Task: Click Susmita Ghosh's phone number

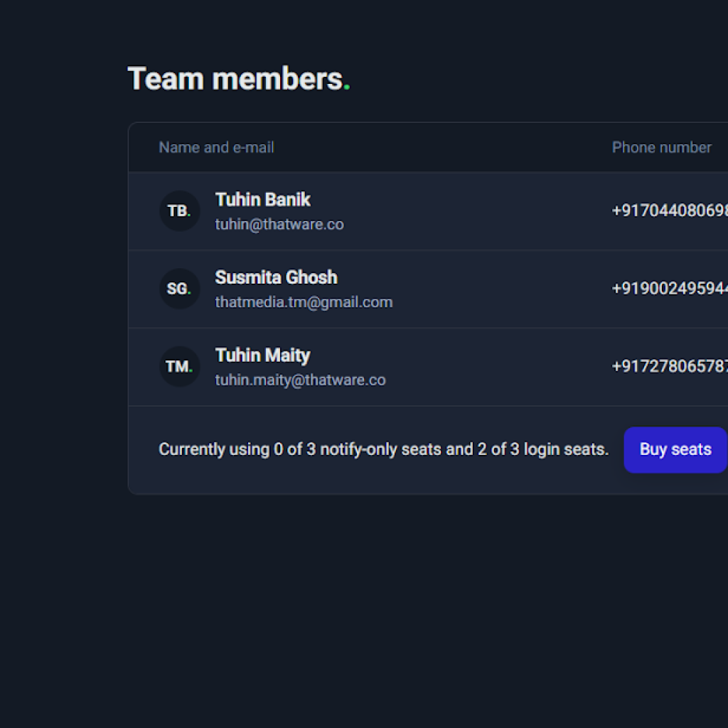Action: pos(669,289)
